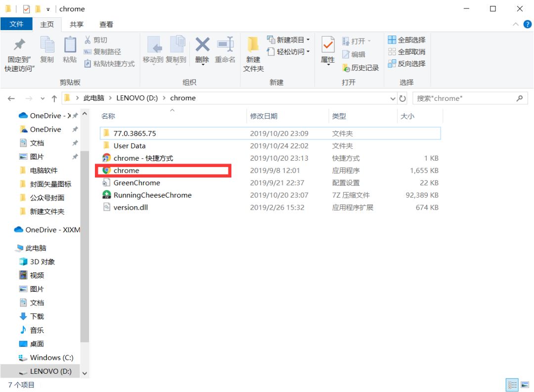This screenshot has height=392, width=534.
Task: Click the Up one level arrow
Action: [54, 99]
